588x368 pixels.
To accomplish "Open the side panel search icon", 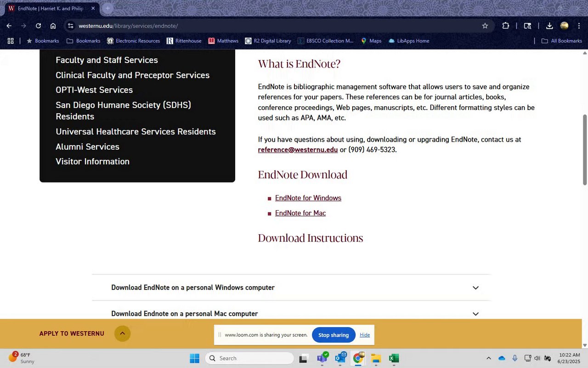I will coord(528,26).
